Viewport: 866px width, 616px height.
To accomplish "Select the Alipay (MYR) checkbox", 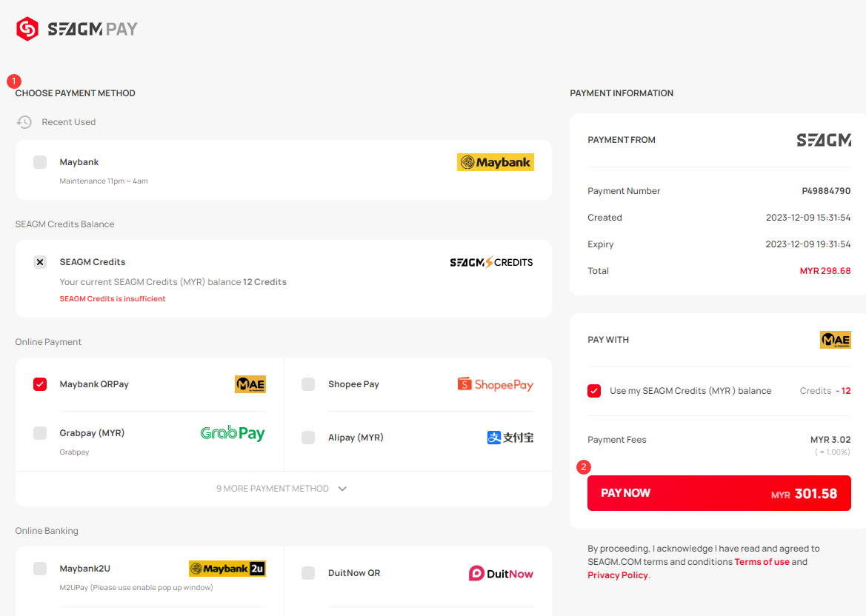I will coord(308,438).
